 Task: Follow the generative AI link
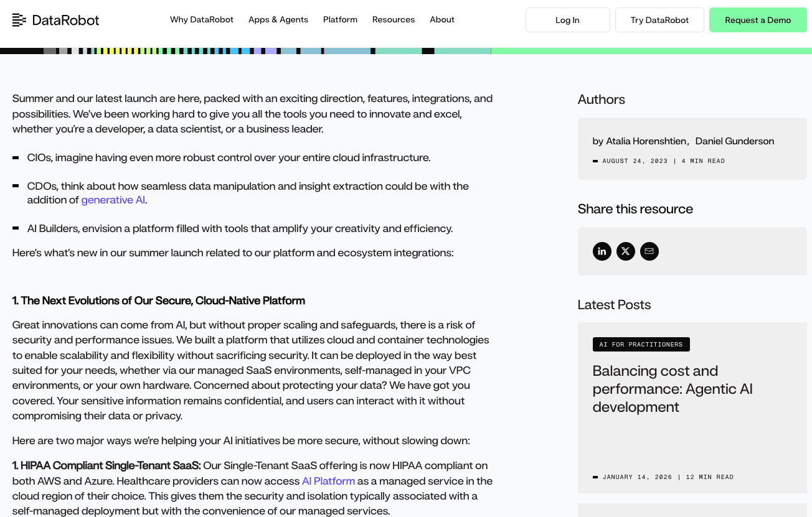coord(113,200)
